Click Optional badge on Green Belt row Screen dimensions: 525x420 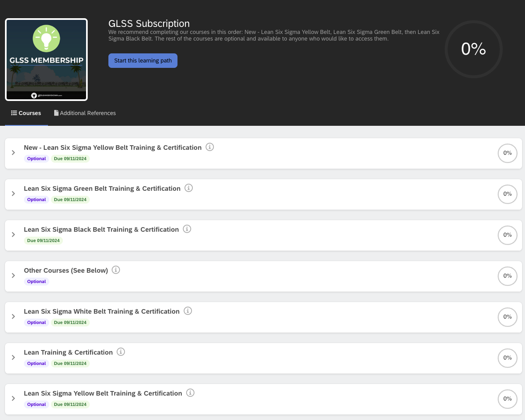pyautogui.click(x=36, y=199)
